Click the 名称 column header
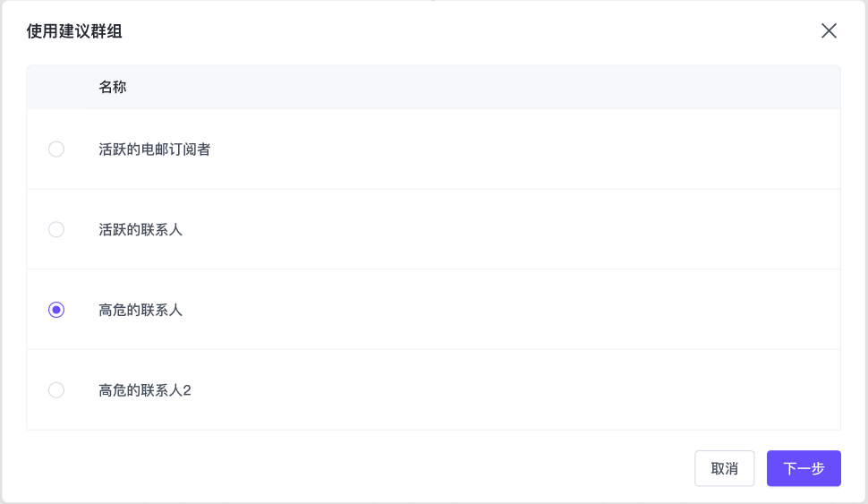 coord(113,87)
